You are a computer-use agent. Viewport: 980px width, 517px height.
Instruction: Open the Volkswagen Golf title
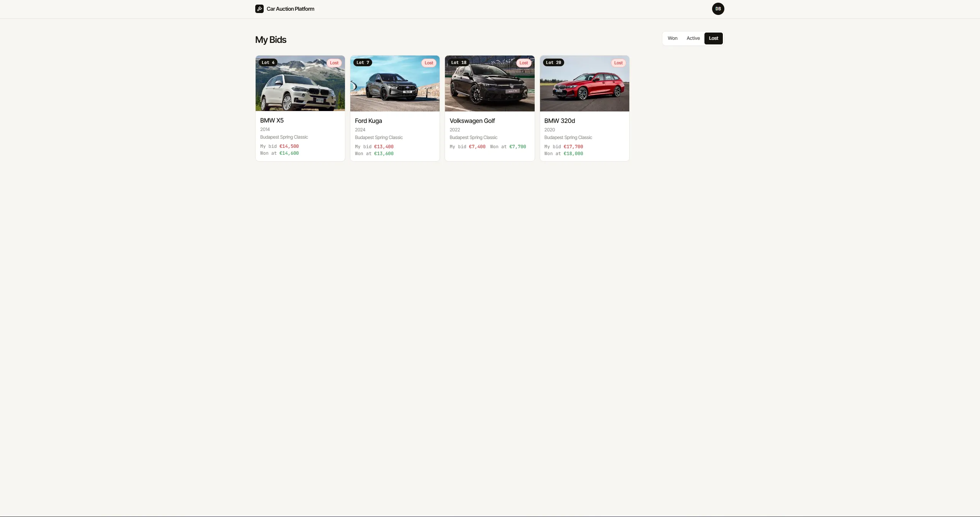pyautogui.click(x=472, y=121)
